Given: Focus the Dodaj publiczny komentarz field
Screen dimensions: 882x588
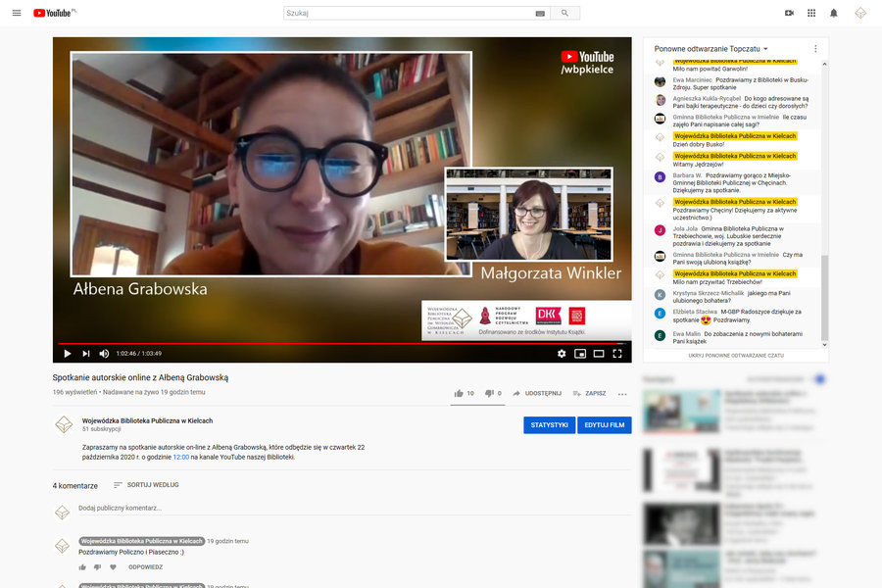Looking at the screenshot, I should [x=355, y=508].
